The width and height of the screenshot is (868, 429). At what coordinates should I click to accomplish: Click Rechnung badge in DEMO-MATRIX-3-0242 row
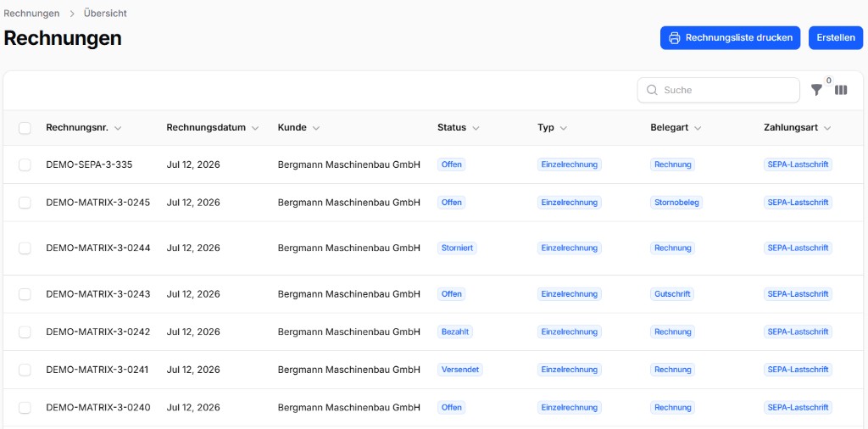(672, 332)
